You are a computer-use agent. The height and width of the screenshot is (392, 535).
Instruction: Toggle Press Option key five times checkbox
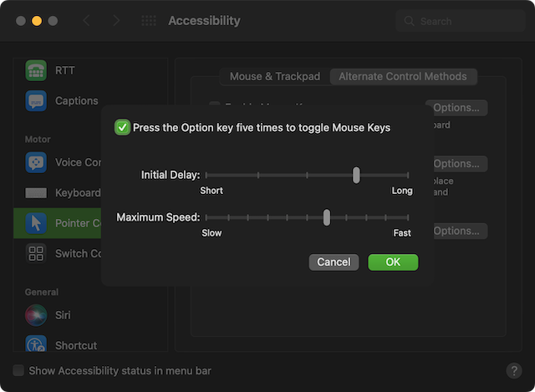pyautogui.click(x=123, y=128)
